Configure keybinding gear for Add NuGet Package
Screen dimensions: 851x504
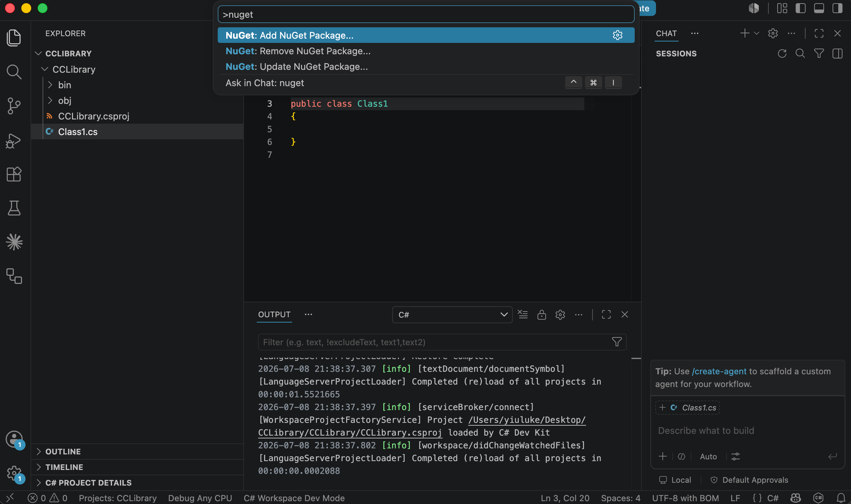[x=618, y=35]
